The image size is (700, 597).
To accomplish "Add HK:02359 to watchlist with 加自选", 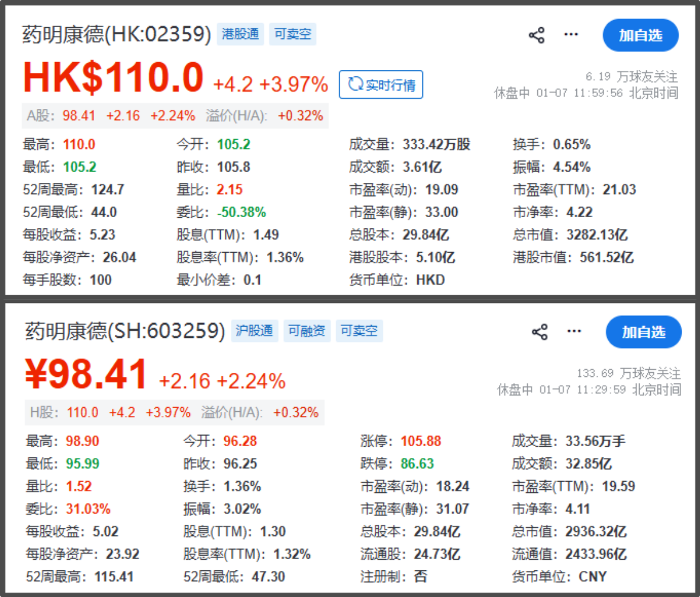I will (640, 36).
